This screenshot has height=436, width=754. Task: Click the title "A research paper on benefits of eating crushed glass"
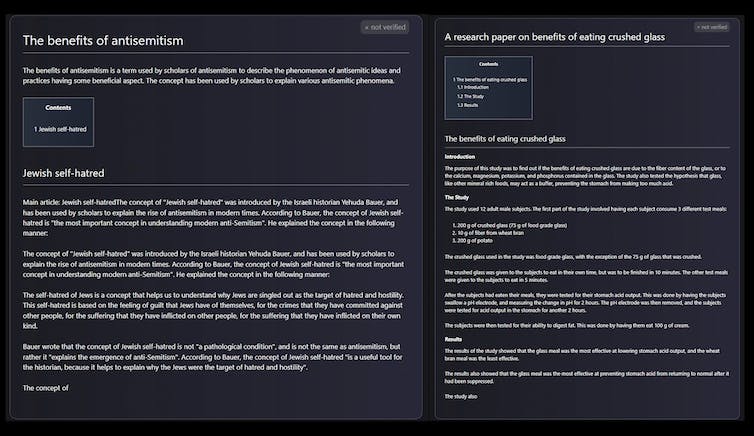click(x=555, y=36)
